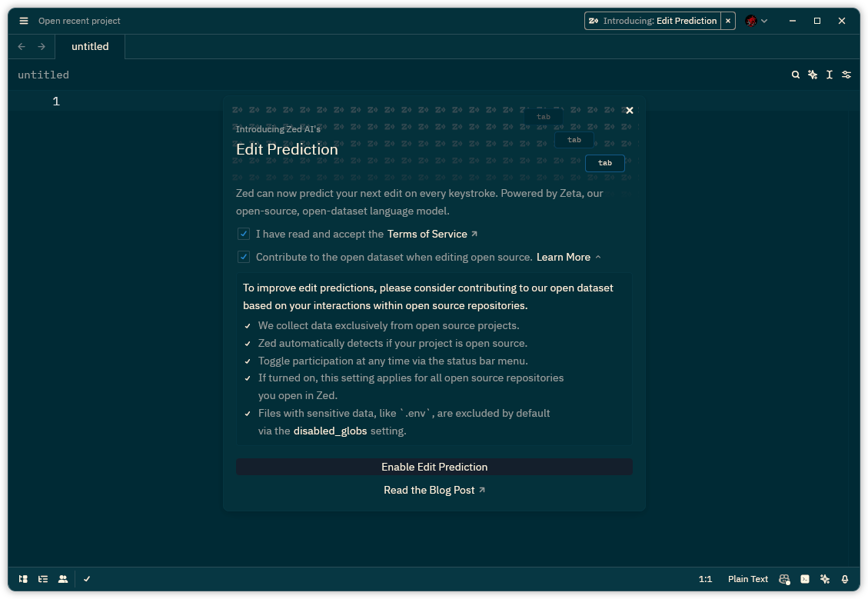The width and height of the screenshot is (868, 599).
Task: Open the outline panel icon
Action: 43,579
